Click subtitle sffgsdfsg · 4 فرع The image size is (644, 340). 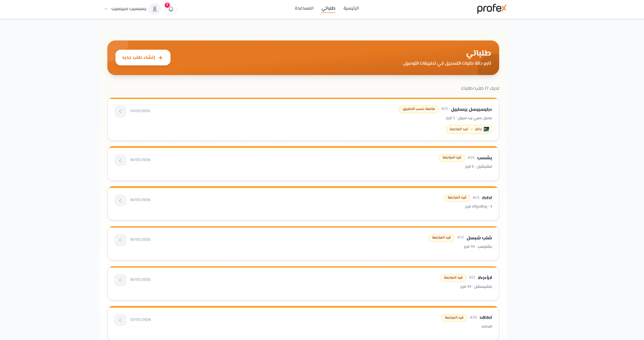point(479,206)
